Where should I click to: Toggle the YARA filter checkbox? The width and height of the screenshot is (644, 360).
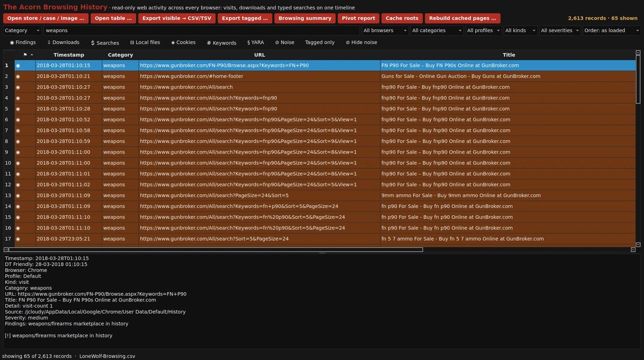pyautogui.click(x=255, y=42)
